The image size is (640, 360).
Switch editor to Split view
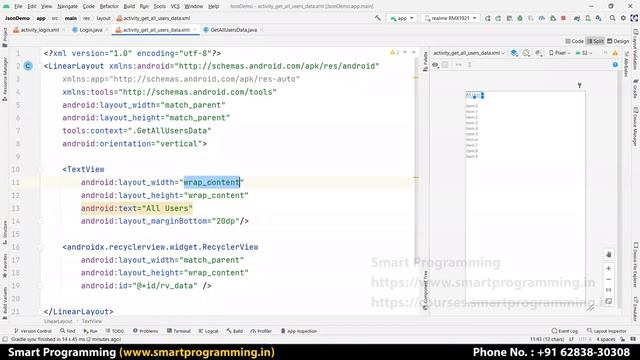(595, 41)
